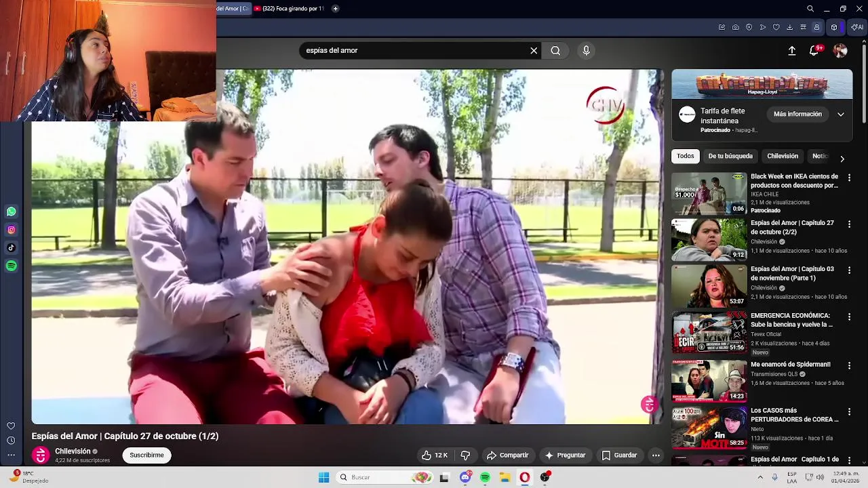Open the easy setup sliders icon

(804, 27)
